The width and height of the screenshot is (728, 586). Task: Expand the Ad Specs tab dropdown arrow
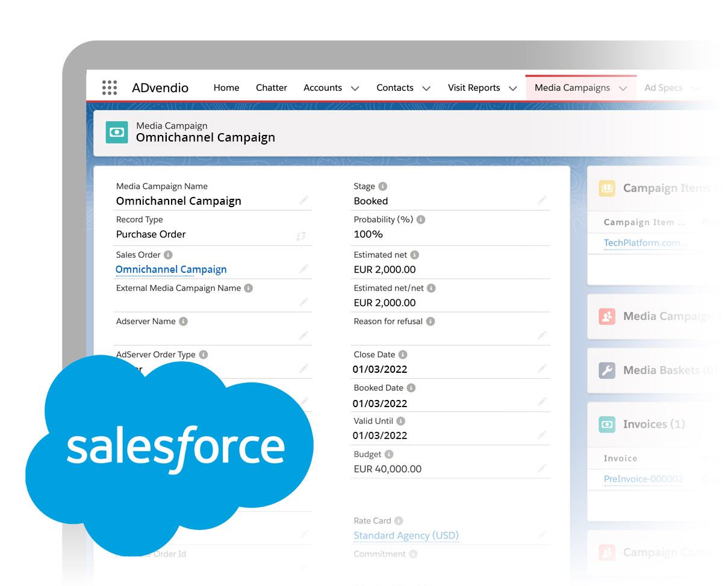pyautogui.click(x=695, y=89)
